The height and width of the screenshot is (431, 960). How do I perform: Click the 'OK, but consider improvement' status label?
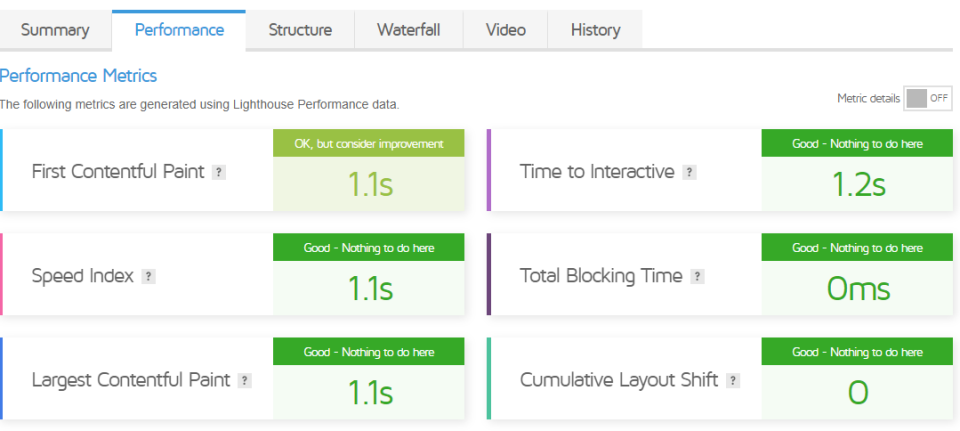click(x=369, y=144)
